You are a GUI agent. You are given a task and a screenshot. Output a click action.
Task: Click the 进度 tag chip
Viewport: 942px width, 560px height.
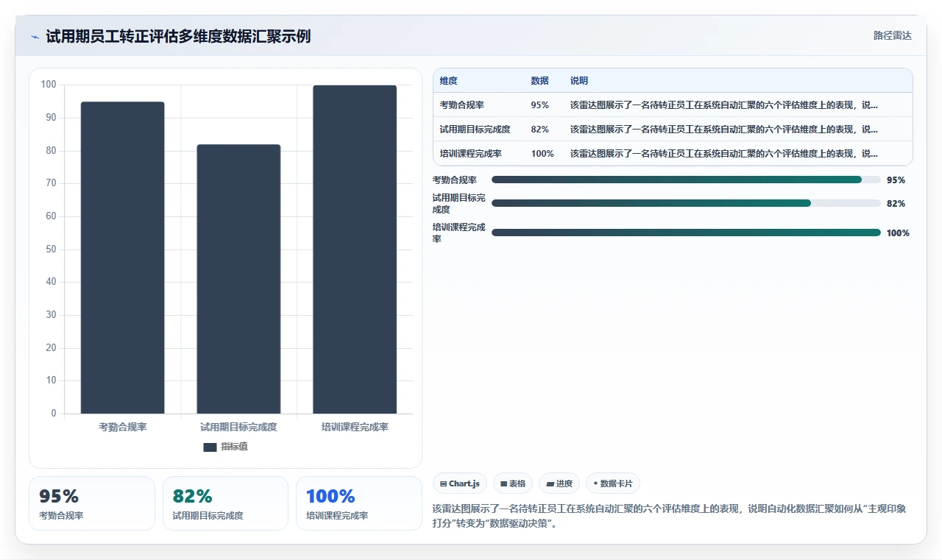(x=559, y=483)
